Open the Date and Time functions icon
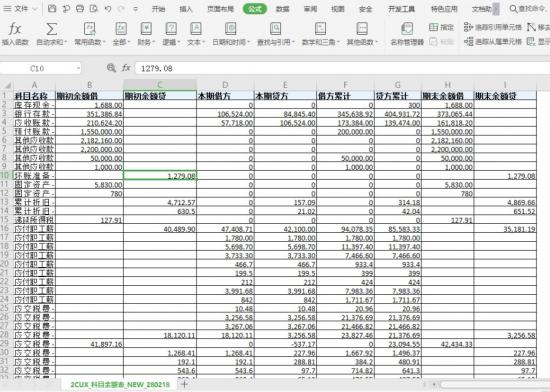550x392 pixels. click(x=230, y=29)
